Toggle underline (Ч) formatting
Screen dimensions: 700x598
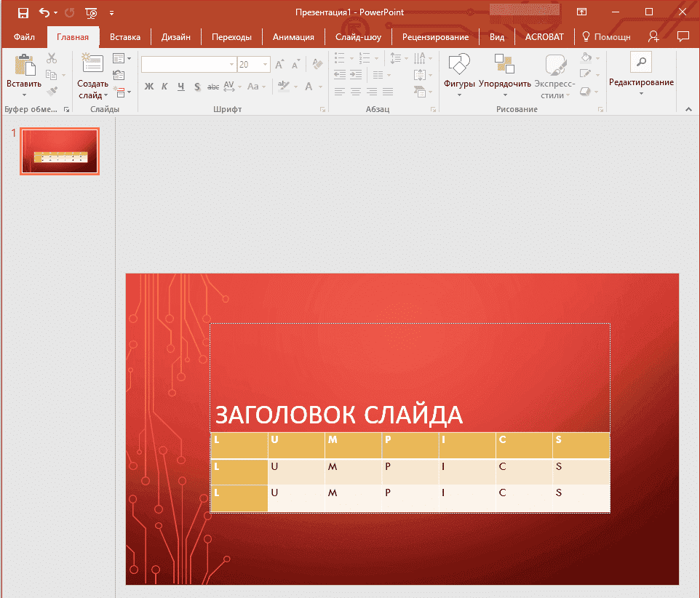(181, 87)
